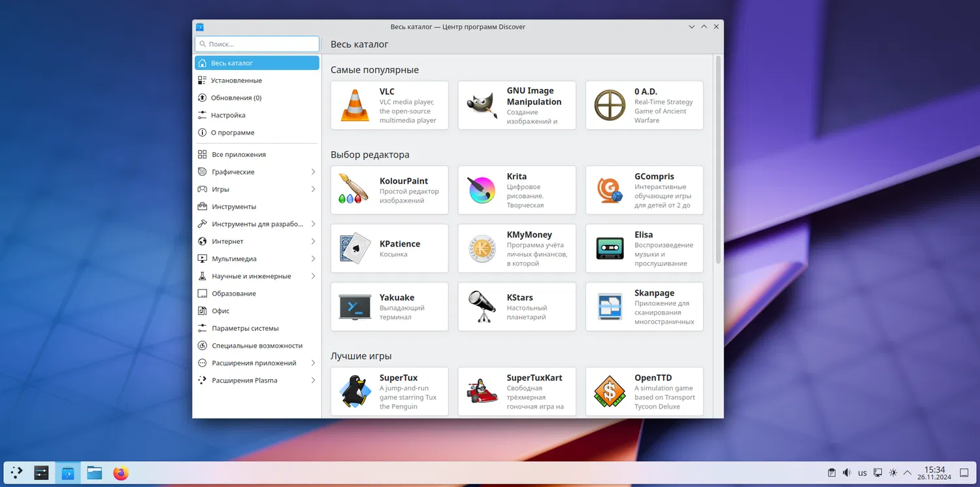Open the VLC traffic cone icon
Viewport: 980px width, 487px height.
click(x=355, y=106)
